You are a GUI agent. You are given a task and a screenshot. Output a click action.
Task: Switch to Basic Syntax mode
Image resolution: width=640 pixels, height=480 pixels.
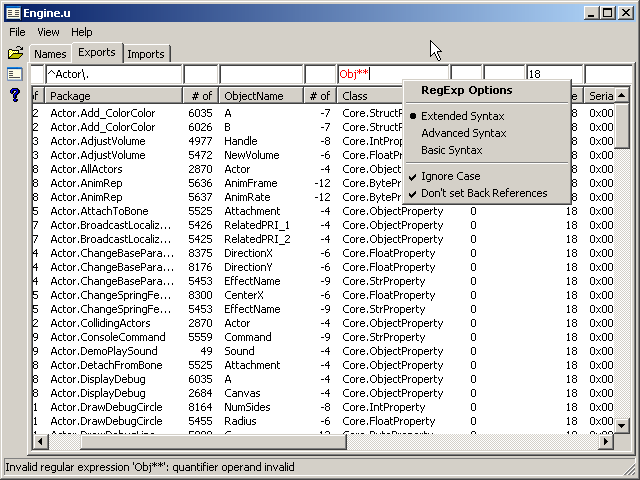451,150
